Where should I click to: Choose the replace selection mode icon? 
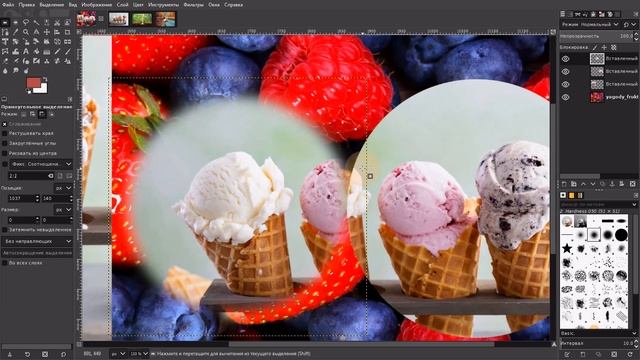(23, 114)
